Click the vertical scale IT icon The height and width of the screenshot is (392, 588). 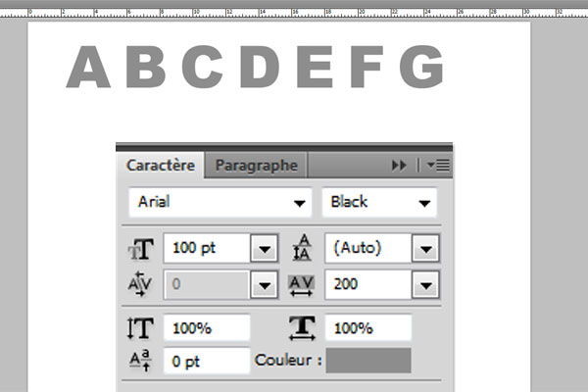coord(140,328)
